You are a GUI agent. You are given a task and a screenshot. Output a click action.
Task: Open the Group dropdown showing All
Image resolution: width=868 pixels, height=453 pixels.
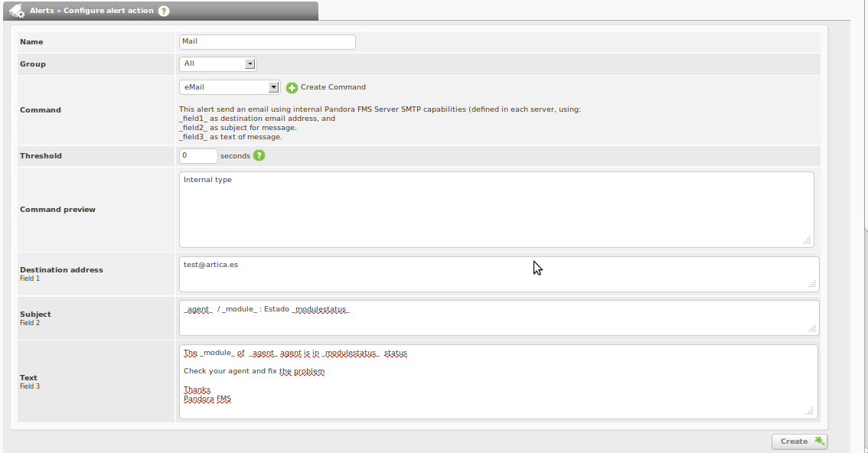(217, 64)
